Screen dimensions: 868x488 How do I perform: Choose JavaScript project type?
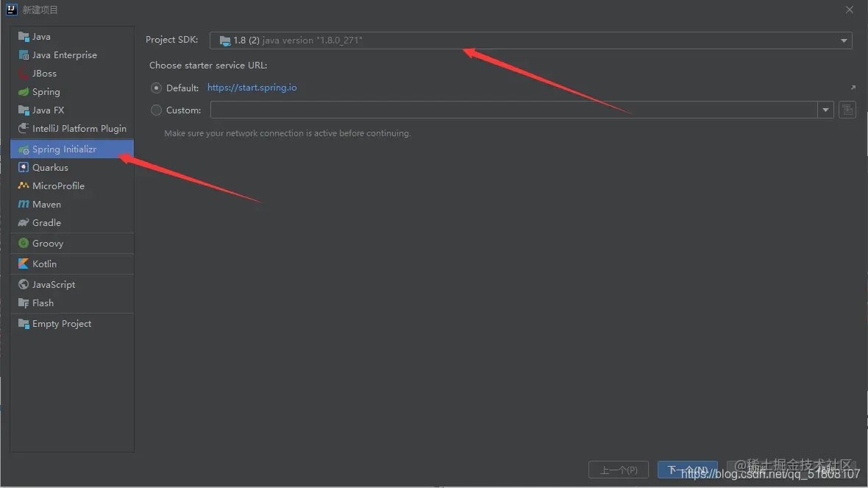click(72, 284)
